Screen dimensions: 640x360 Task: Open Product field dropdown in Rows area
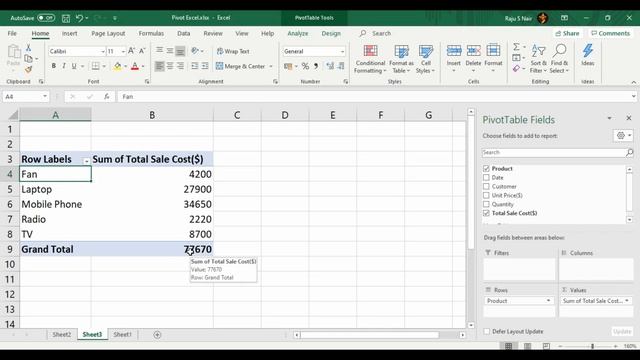(548, 301)
